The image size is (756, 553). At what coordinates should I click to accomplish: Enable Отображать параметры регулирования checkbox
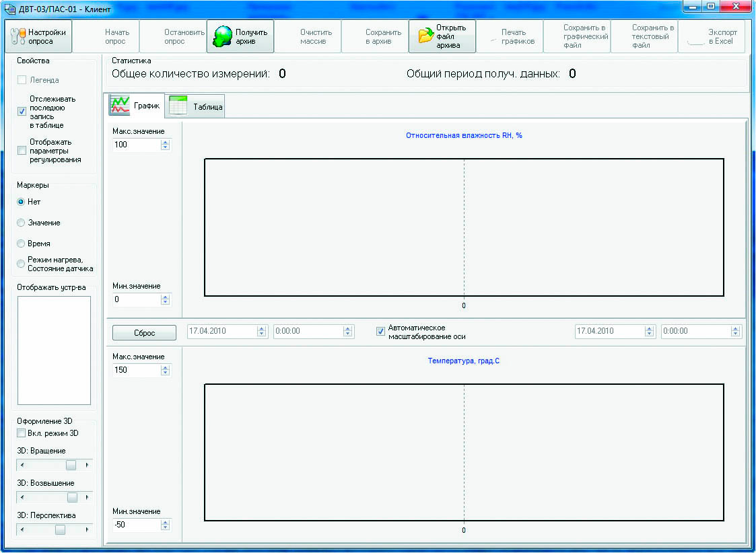tap(22, 151)
